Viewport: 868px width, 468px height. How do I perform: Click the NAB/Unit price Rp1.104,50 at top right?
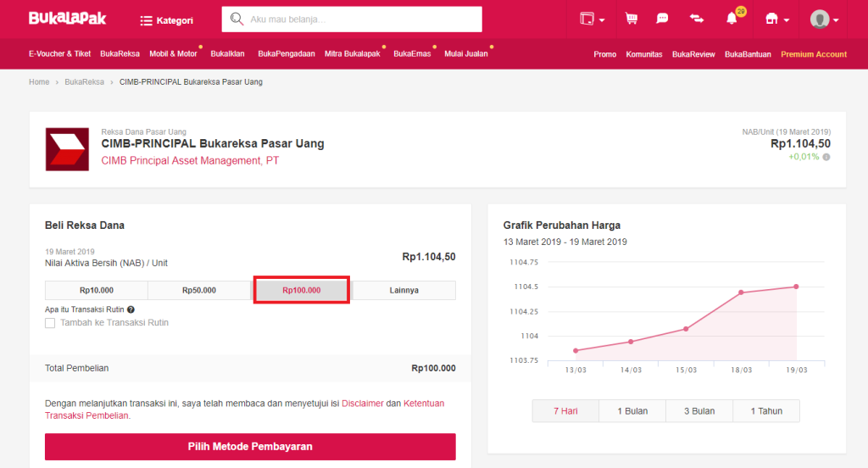800,144
